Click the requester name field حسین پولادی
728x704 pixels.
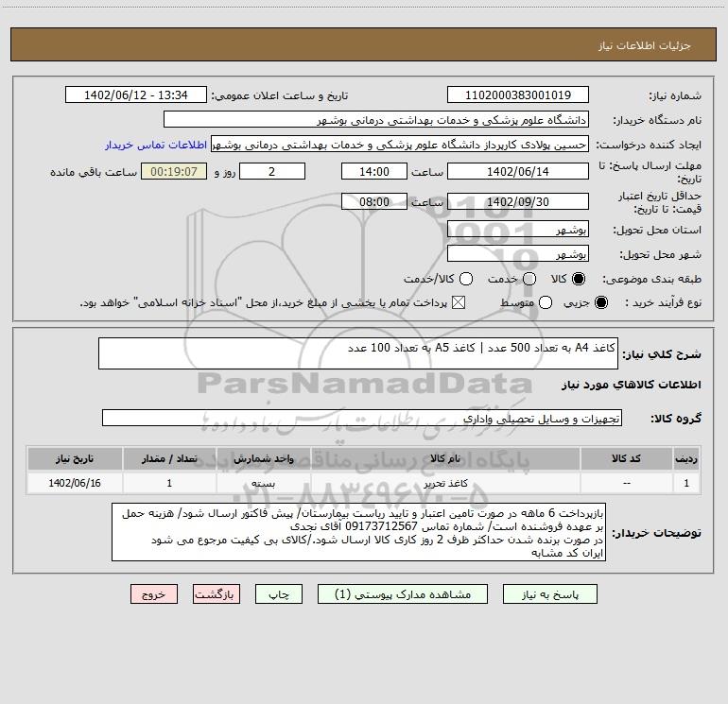point(400,145)
